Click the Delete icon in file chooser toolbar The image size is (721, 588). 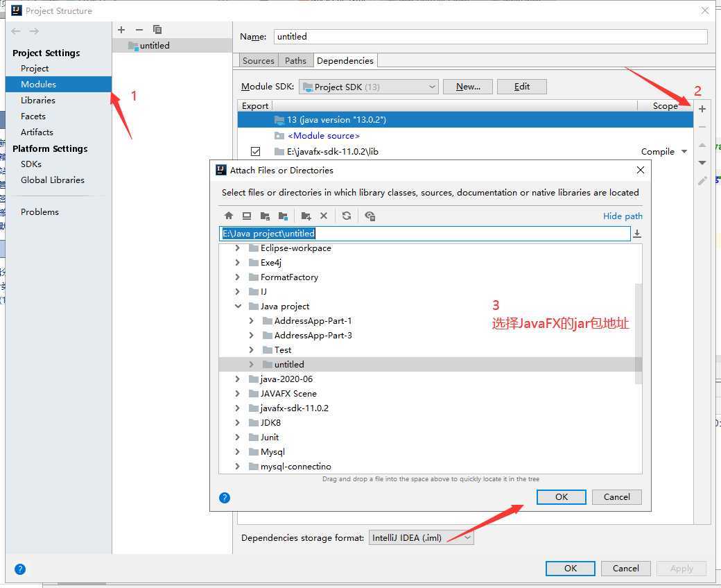(x=324, y=216)
